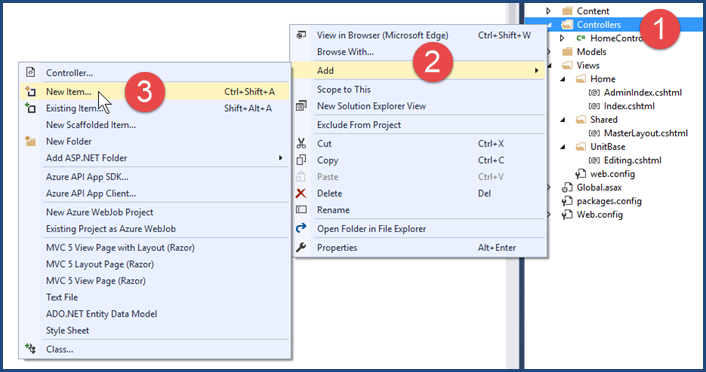This screenshot has width=706, height=372.
Task: Click the New Item icon
Action: click(30, 91)
